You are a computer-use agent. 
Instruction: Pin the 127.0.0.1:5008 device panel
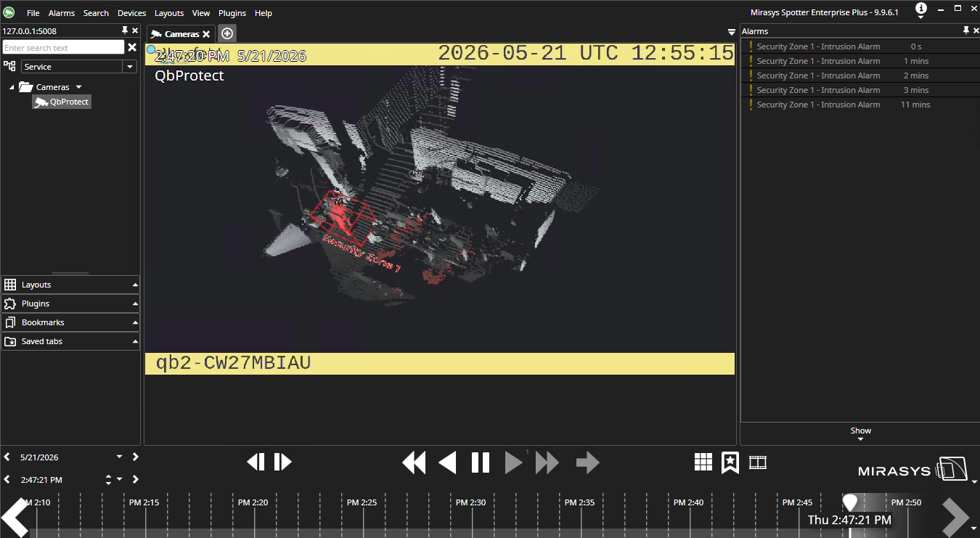click(x=125, y=30)
